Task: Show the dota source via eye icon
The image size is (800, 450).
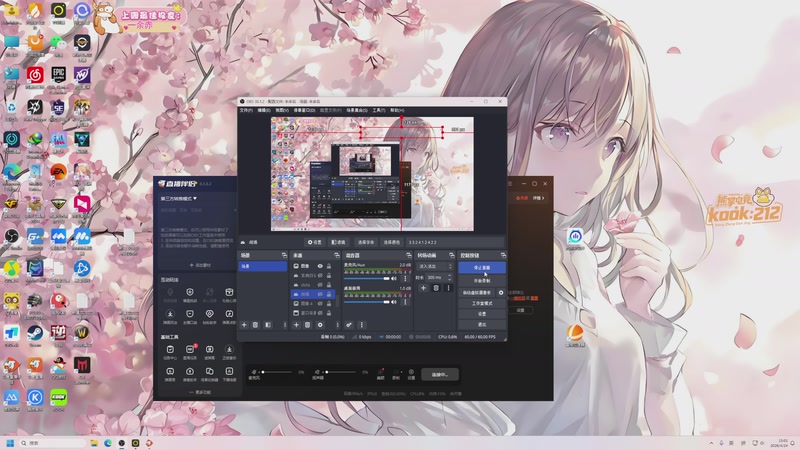Action: click(x=320, y=285)
